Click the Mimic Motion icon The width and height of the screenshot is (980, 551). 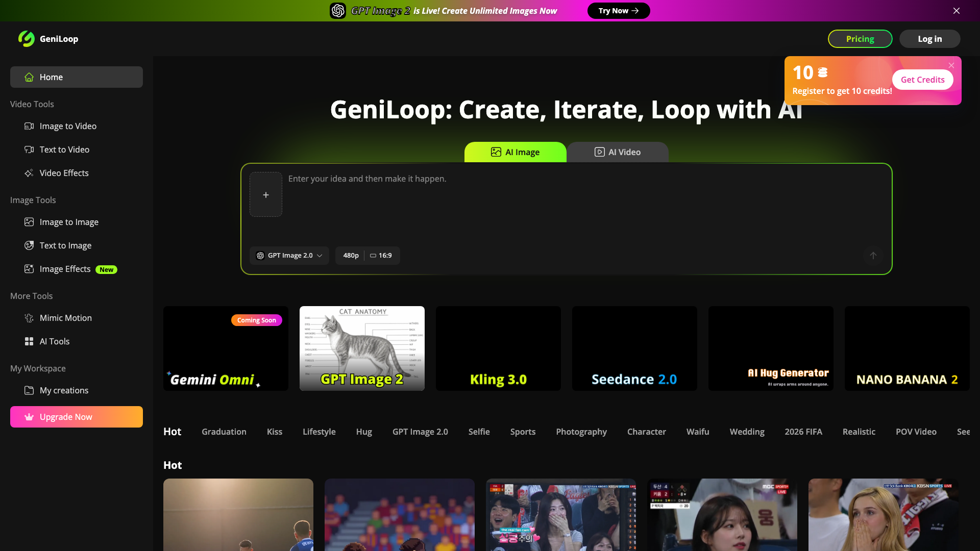pyautogui.click(x=29, y=318)
